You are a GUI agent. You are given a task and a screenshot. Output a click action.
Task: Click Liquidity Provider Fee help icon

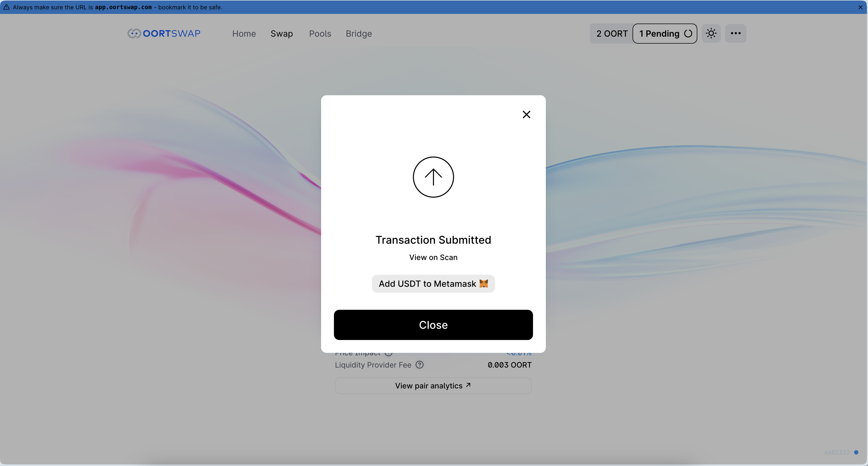tap(420, 365)
